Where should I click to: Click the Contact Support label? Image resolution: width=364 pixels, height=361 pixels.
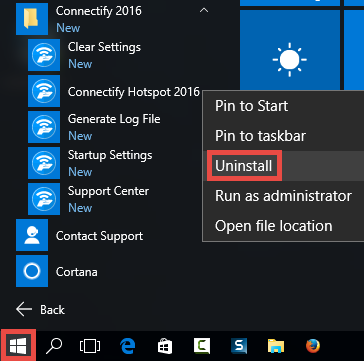99,236
